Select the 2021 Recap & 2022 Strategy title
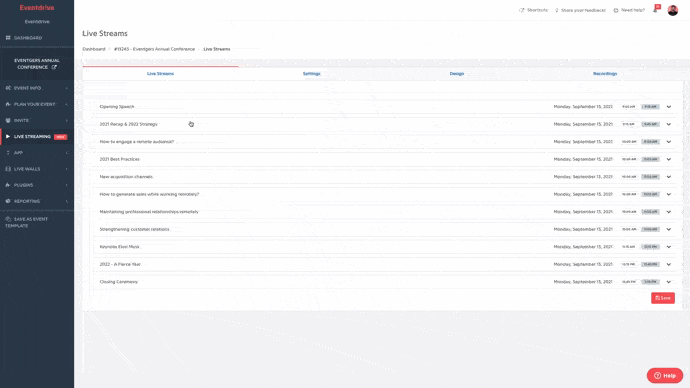690x388 pixels. point(128,124)
